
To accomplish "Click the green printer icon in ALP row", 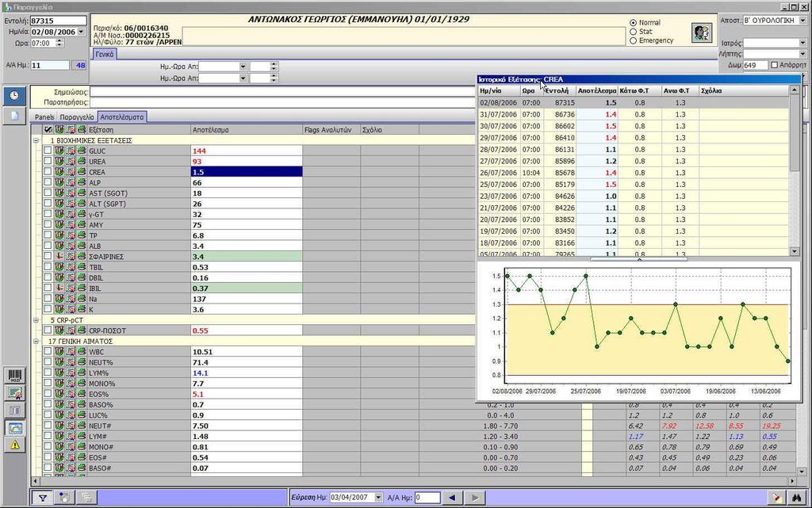I will [x=82, y=182].
